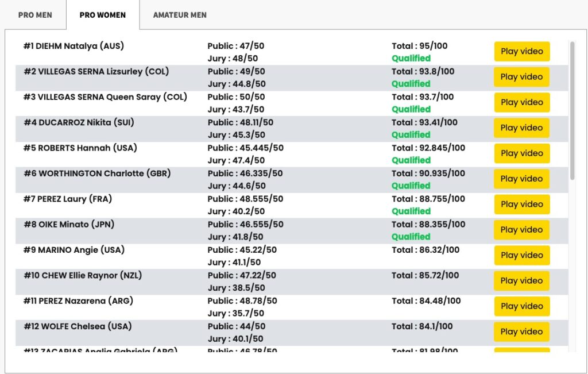
Task: Click the #1 DIEHM Natalya (AUS) name
Action: coord(73,46)
